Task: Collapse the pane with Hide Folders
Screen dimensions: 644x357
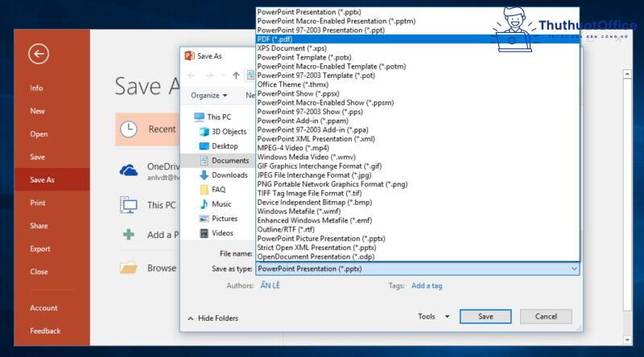Action: pyautogui.click(x=213, y=318)
